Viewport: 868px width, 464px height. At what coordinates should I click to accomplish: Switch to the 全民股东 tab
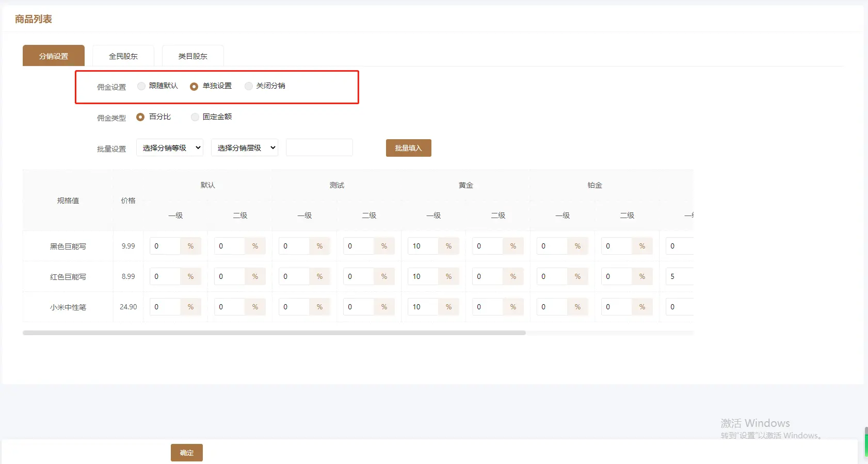(x=123, y=56)
